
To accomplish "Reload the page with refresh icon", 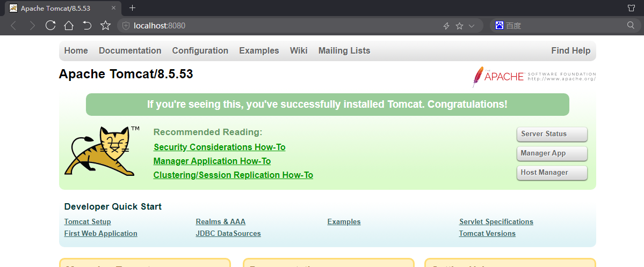I will [50, 25].
